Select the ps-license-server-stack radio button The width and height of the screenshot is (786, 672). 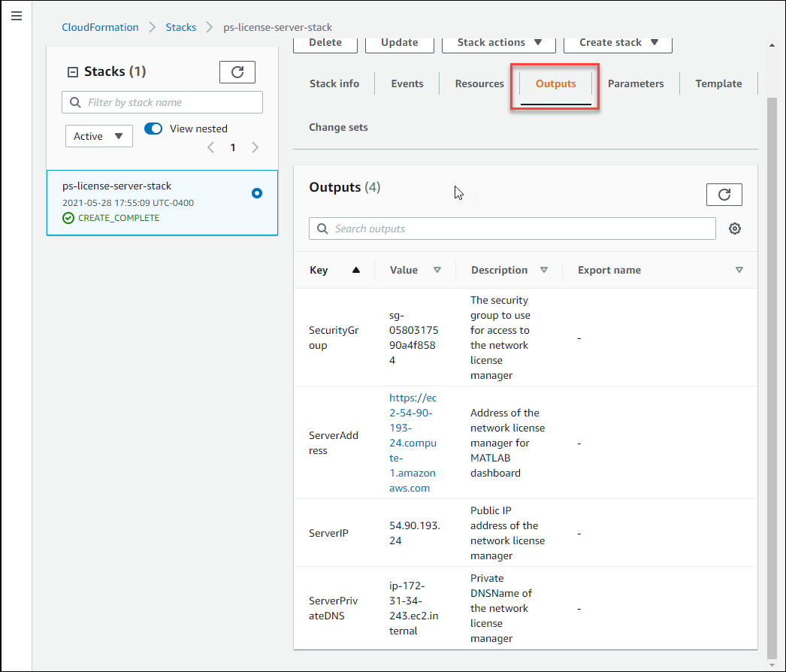pyautogui.click(x=257, y=193)
